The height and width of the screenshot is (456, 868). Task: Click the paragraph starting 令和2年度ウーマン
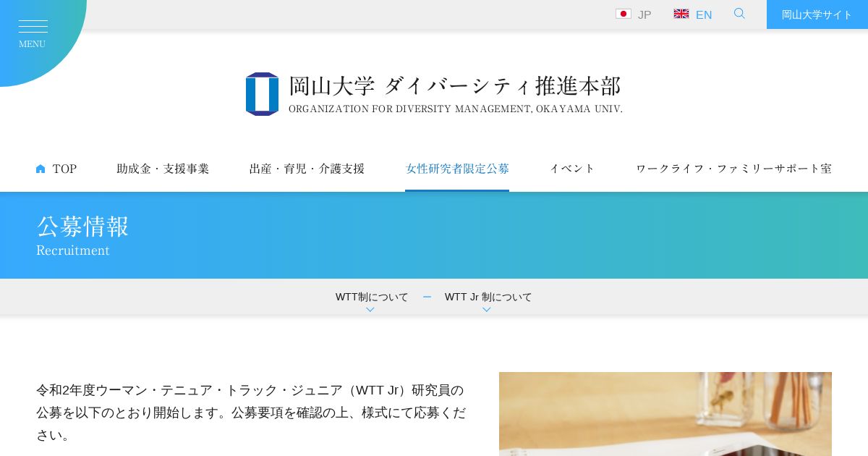[251, 413]
